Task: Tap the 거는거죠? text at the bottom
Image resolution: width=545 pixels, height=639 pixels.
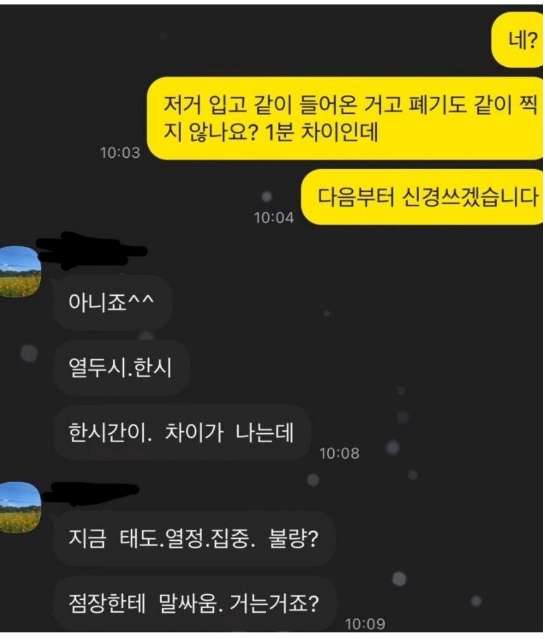Action: [274, 604]
